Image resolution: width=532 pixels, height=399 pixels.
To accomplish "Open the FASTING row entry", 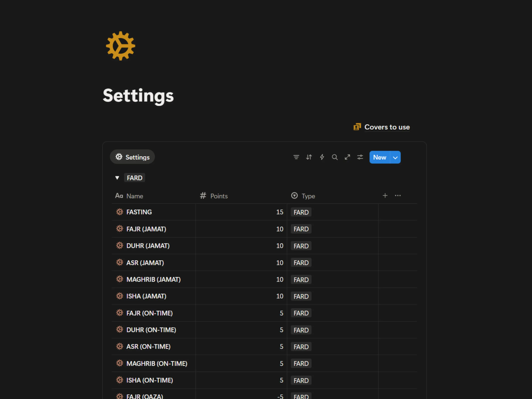I will tap(139, 212).
